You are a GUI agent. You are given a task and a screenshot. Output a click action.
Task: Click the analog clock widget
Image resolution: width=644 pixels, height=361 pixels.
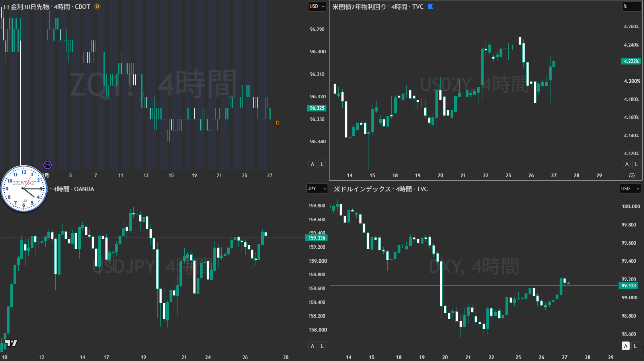click(24, 188)
